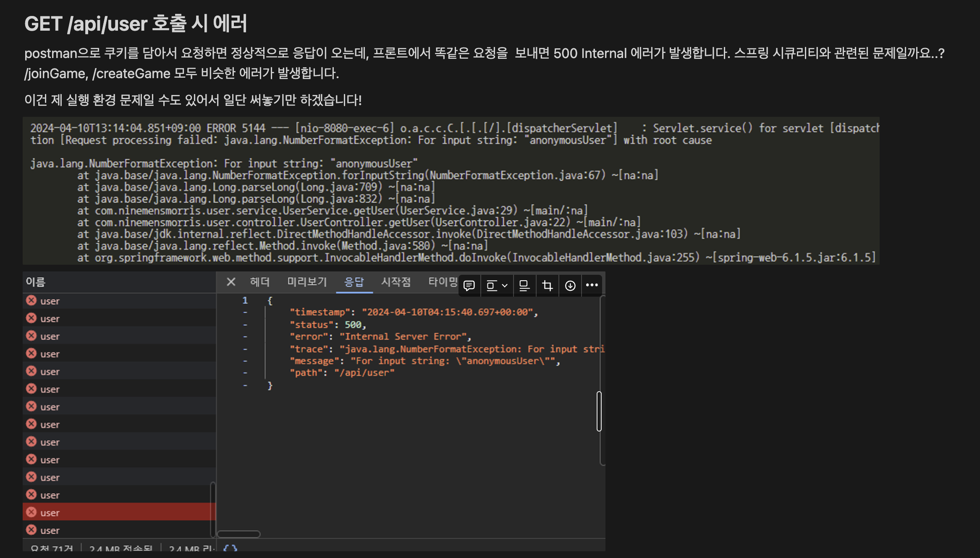980x558 pixels.
Task: Close the request detail panel with X
Action: point(231,282)
